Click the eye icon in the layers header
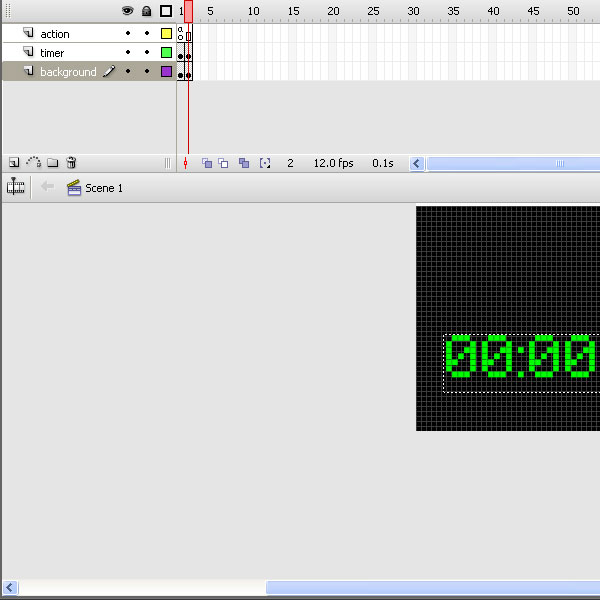This screenshot has width=600, height=600. coord(127,11)
